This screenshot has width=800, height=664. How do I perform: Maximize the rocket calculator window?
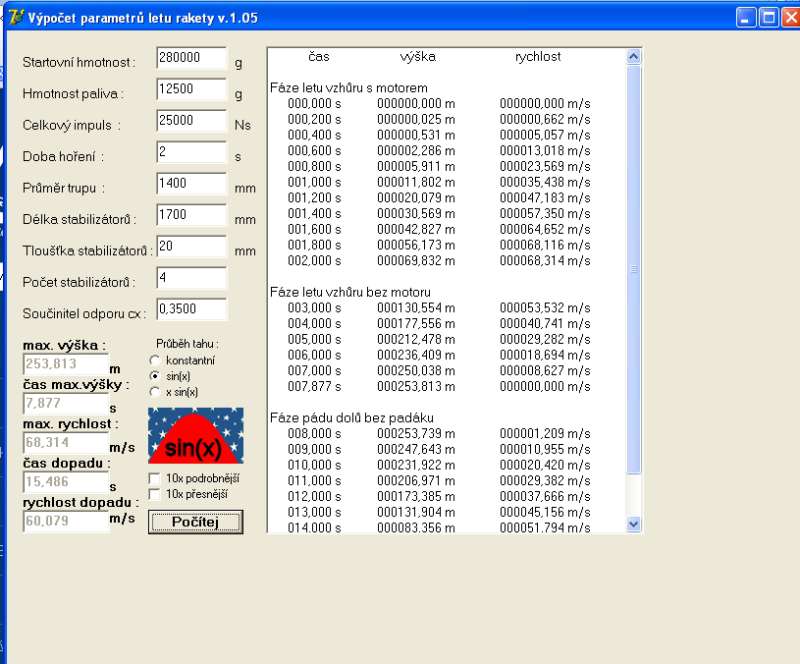coord(769,17)
